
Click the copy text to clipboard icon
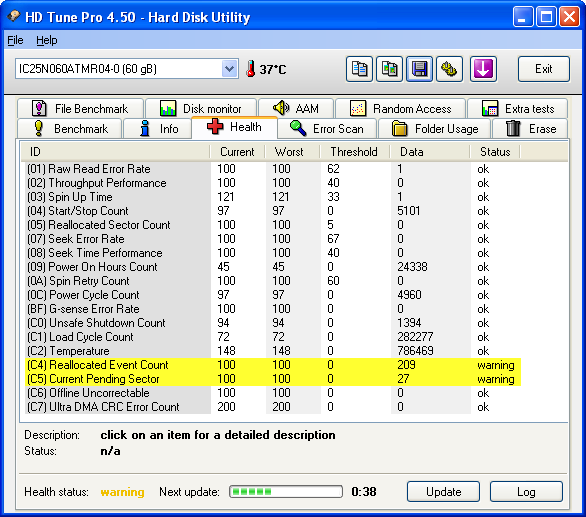pos(359,69)
